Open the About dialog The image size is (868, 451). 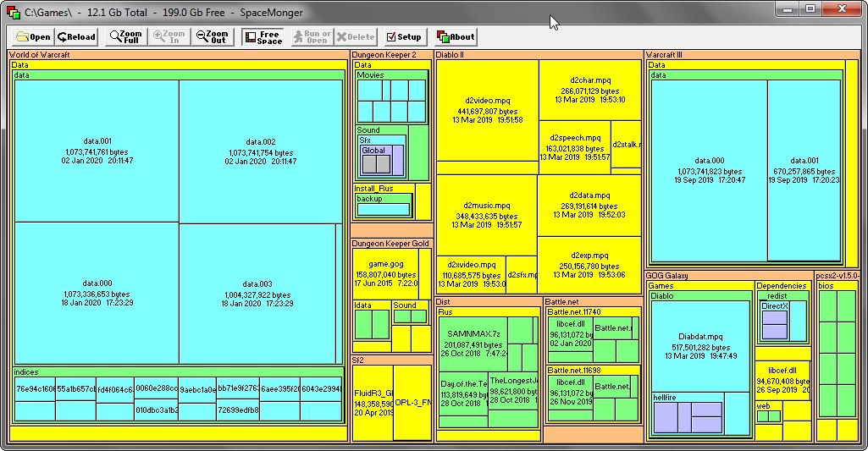tap(456, 37)
